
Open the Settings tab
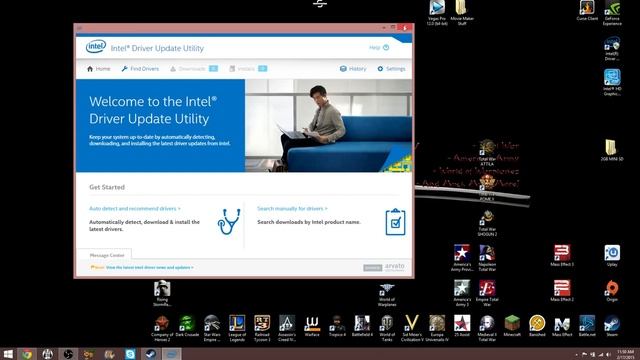coord(391,69)
